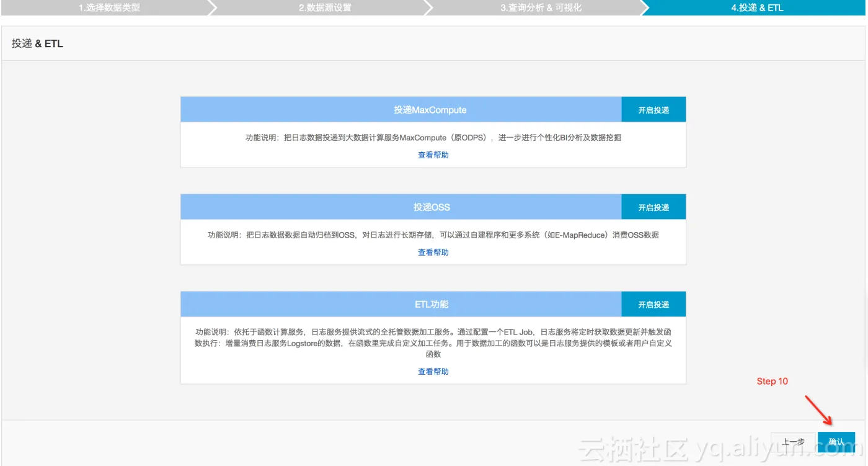Click the 投递 & ETL page title
The height and width of the screenshot is (466, 868).
37,44
